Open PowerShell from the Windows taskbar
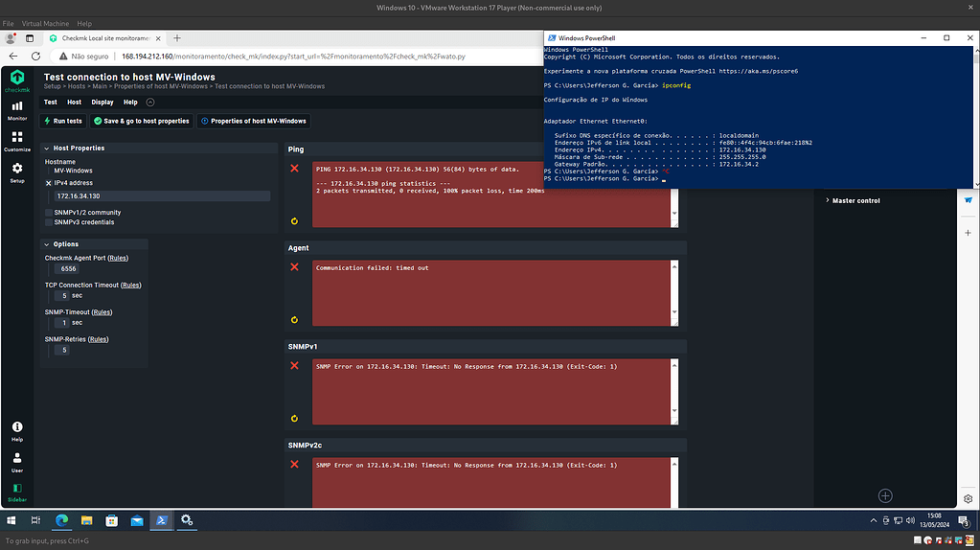Image resolution: width=980 pixels, height=550 pixels. [163, 520]
